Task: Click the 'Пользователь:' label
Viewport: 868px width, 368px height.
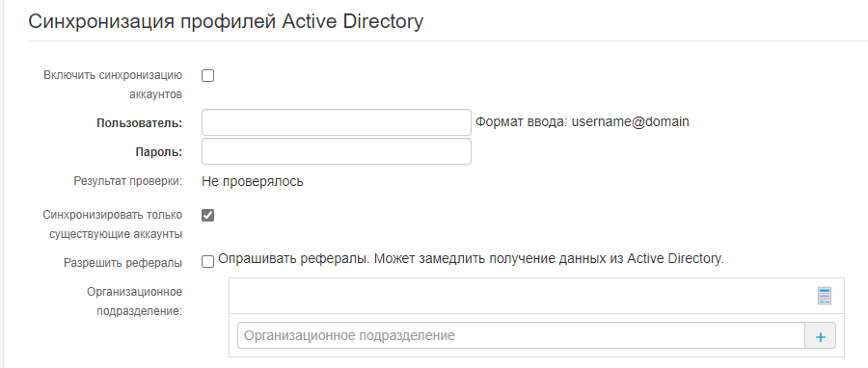Action: point(140,123)
